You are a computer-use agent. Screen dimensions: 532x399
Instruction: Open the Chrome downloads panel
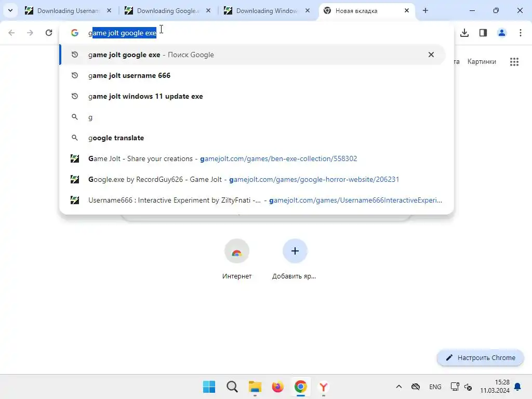coord(464,33)
